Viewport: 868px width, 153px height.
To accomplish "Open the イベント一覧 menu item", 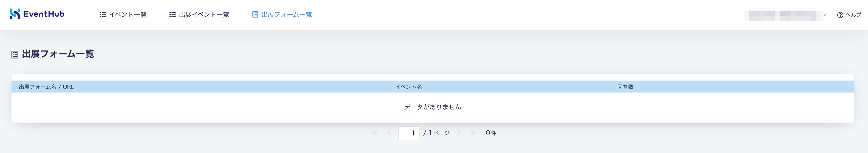I will [128, 15].
